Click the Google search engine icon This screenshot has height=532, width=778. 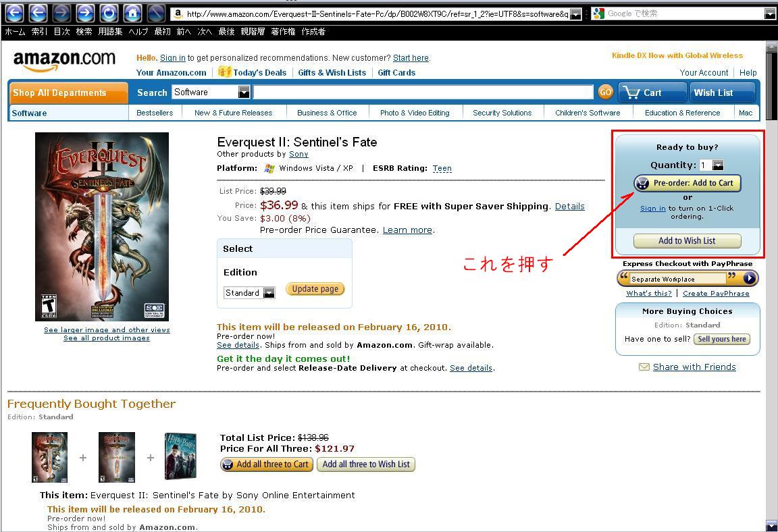pos(599,14)
